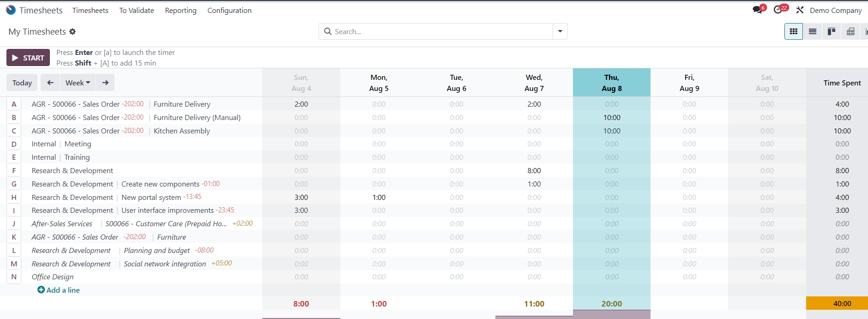Go to next week arrow

pyautogui.click(x=105, y=83)
